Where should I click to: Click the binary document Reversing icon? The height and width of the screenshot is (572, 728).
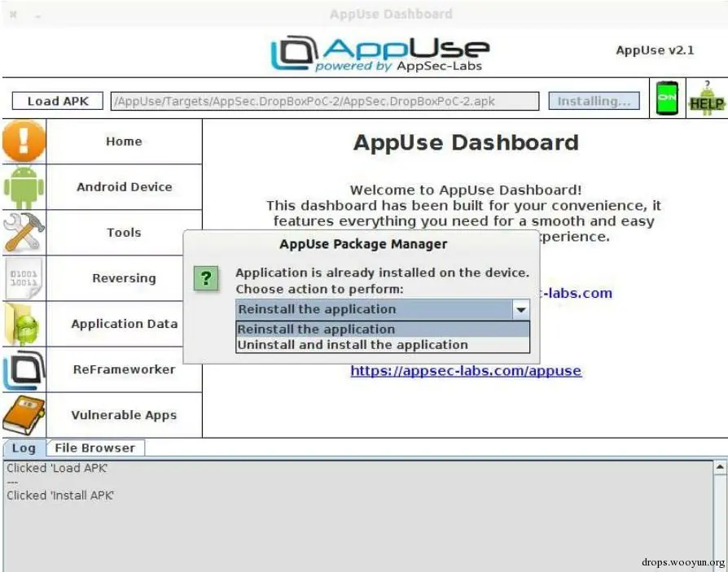(24, 278)
